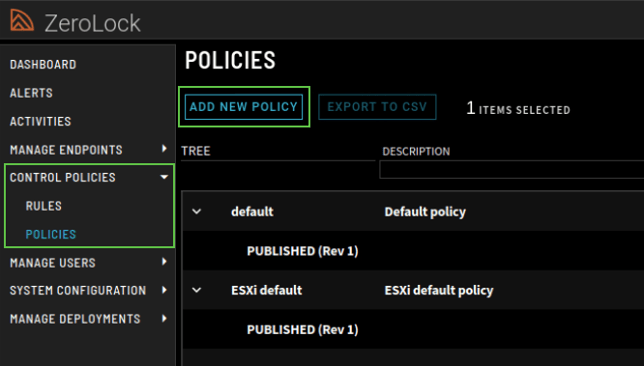Click the ZeroLock logo icon
Viewport: 644px width, 366px height.
pos(22,20)
